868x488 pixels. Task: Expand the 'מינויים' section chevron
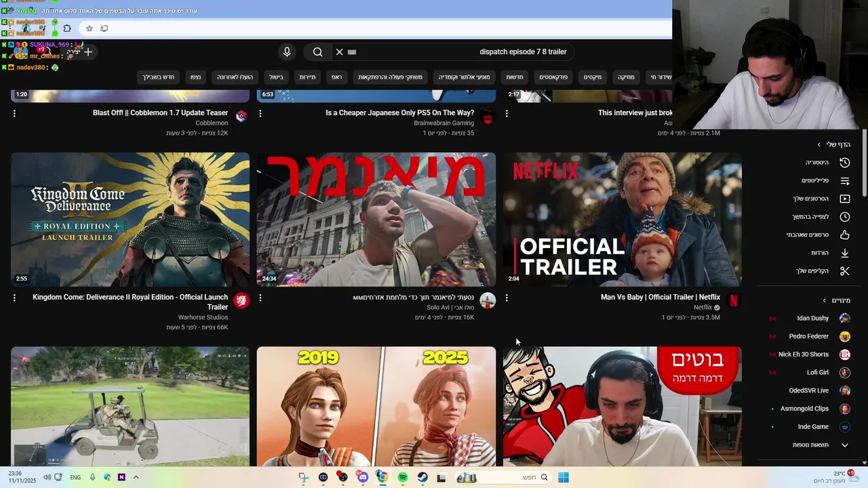(x=825, y=300)
